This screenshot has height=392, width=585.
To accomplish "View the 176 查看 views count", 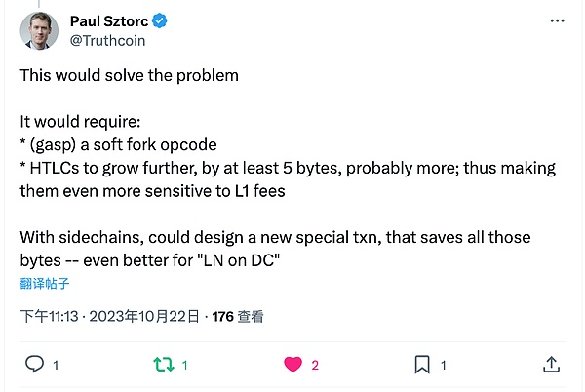I will click(x=238, y=316).
